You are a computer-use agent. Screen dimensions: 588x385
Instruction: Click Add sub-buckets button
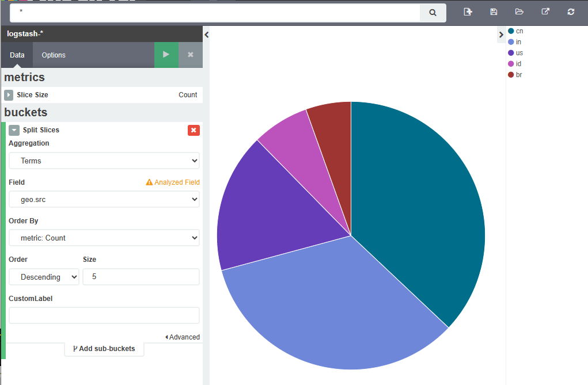104,349
